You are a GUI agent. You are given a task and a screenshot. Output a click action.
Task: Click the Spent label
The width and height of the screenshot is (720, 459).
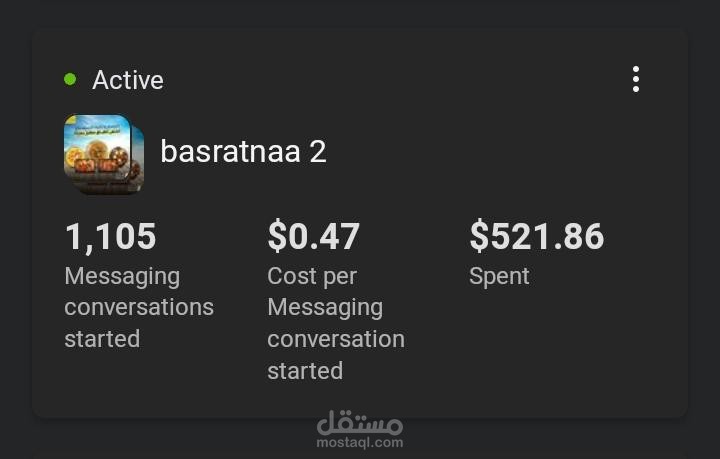tap(499, 276)
